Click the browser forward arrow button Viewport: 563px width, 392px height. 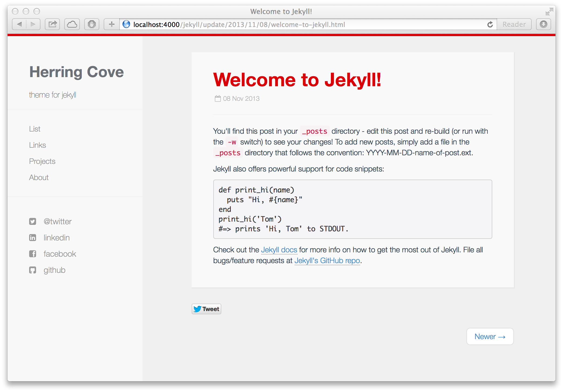click(x=33, y=25)
